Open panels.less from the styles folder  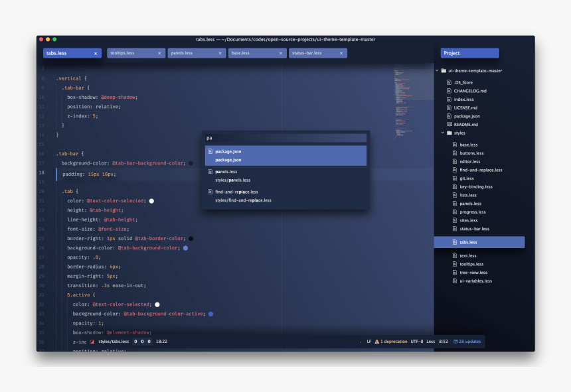pyautogui.click(x=470, y=204)
